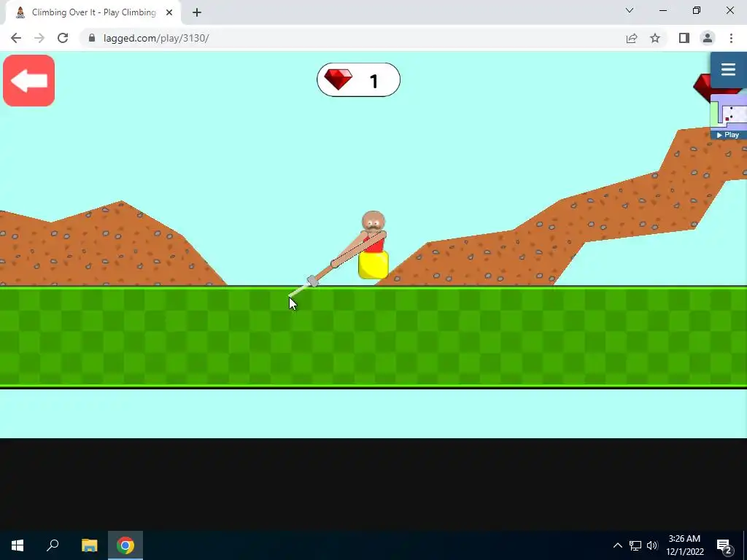
Task: Restore down the Chrome window
Action: [x=697, y=10]
